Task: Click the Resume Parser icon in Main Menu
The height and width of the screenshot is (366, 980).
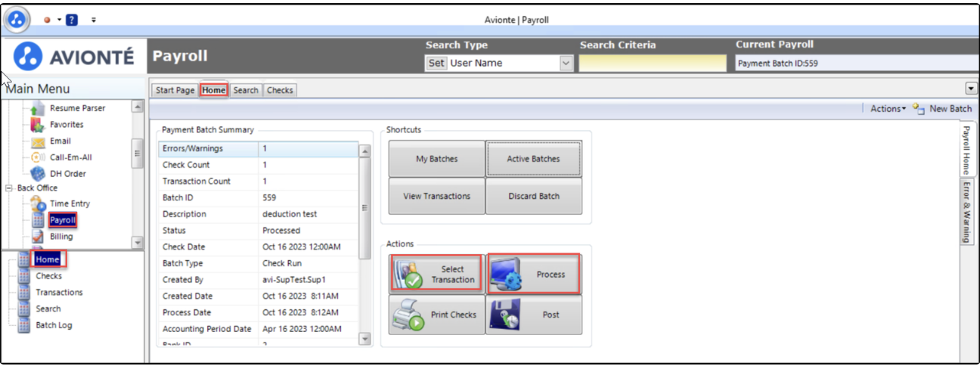Action: pyautogui.click(x=38, y=109)
